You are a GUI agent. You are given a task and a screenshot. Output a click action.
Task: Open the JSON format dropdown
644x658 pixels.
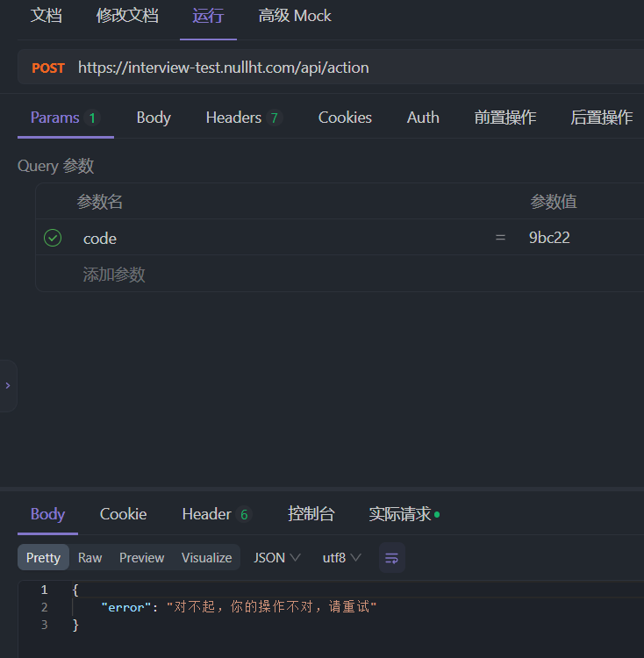(277, 558)
